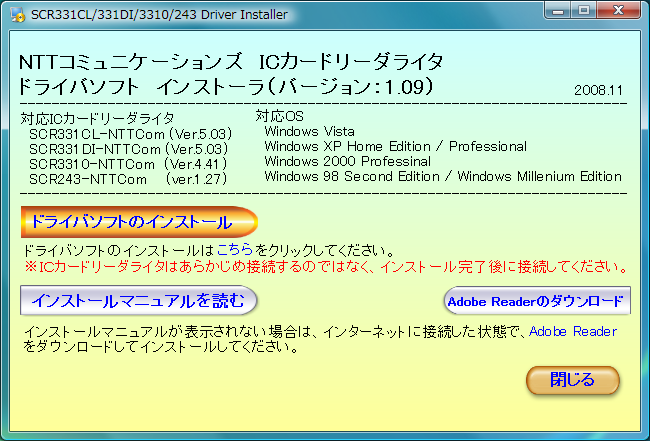Click Windows XP Home Edition / Professional text
This screenshot has width=650, height=441.
click(395, 146)
